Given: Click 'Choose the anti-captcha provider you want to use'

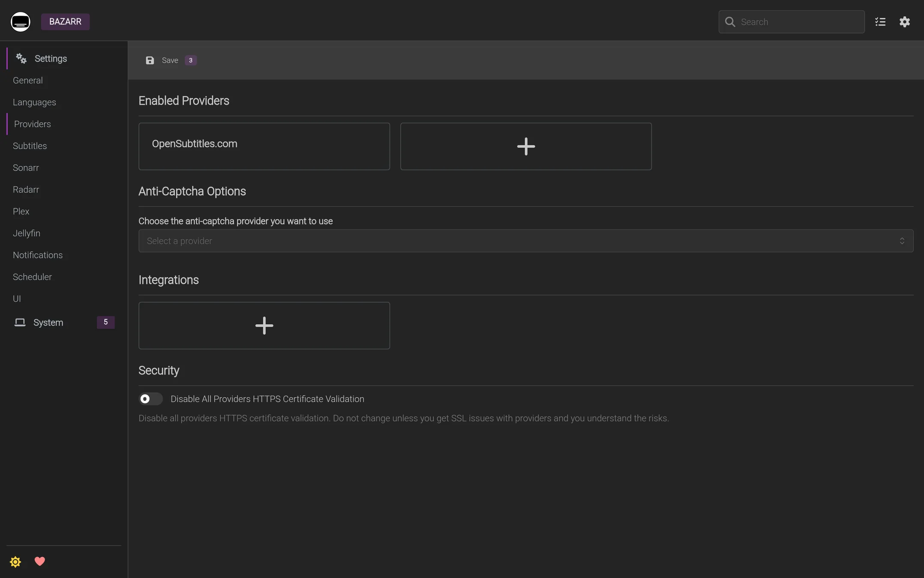Looking at the screenshot, I should tap(236, 221).
